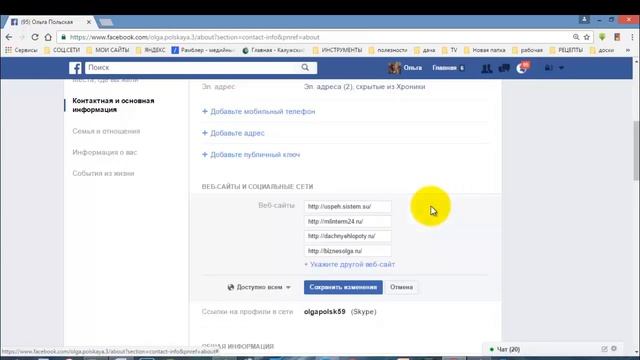Click Сохранить изменения button

pos(343,287)
